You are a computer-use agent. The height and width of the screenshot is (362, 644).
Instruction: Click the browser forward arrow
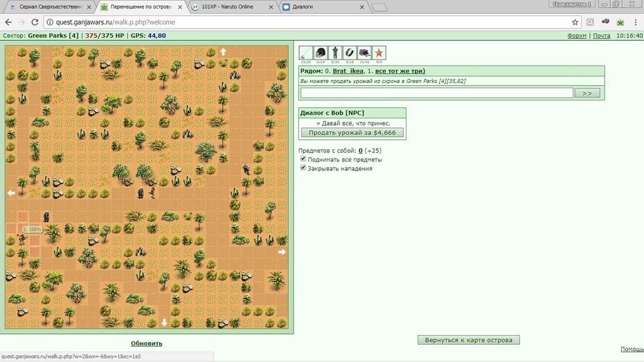tap(21, 22)
